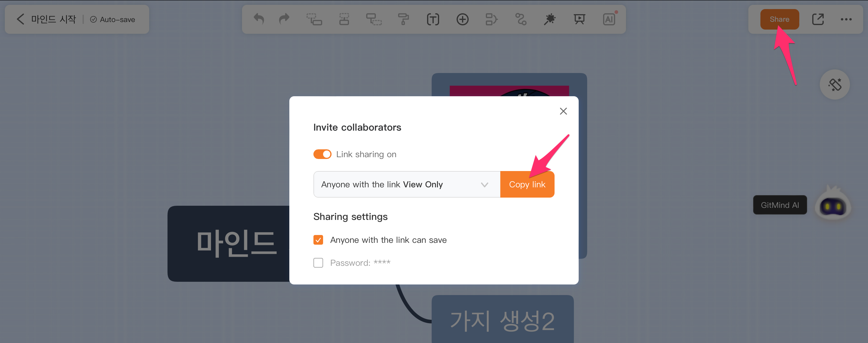Uncheck Anyone with the link can save
This screenshot has width=868, height=343.
coord(318,240)
